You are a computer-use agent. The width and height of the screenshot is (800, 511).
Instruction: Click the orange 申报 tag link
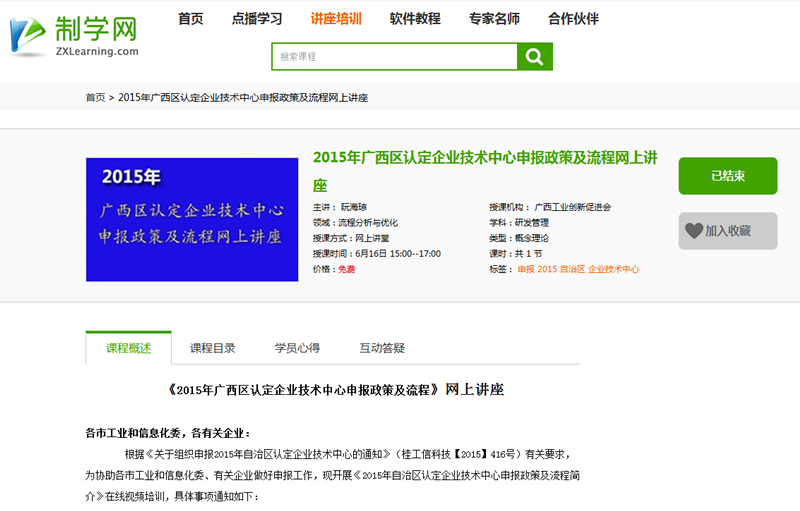526,269
